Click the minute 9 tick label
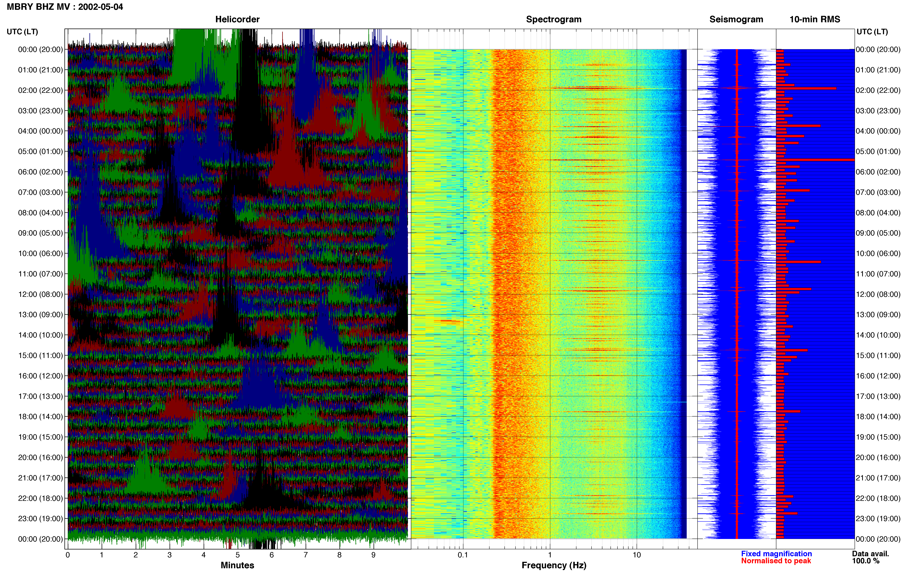The width and height of the screenshot is (924, 578). (373, 555)
